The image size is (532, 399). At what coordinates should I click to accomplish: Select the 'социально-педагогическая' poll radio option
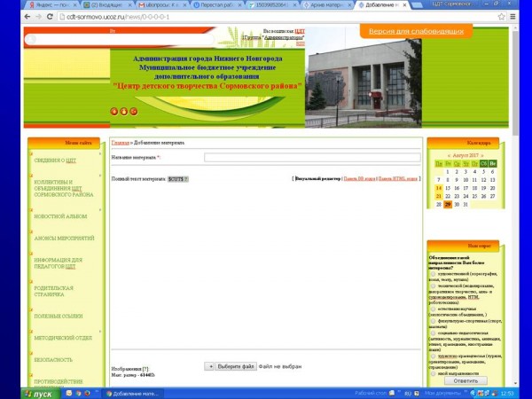click(433, 332)
